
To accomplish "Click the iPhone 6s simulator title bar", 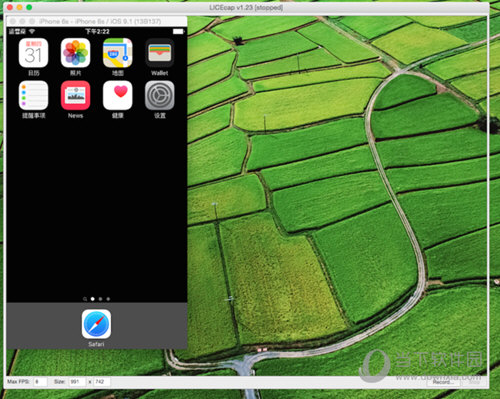I will click(97, 21).
